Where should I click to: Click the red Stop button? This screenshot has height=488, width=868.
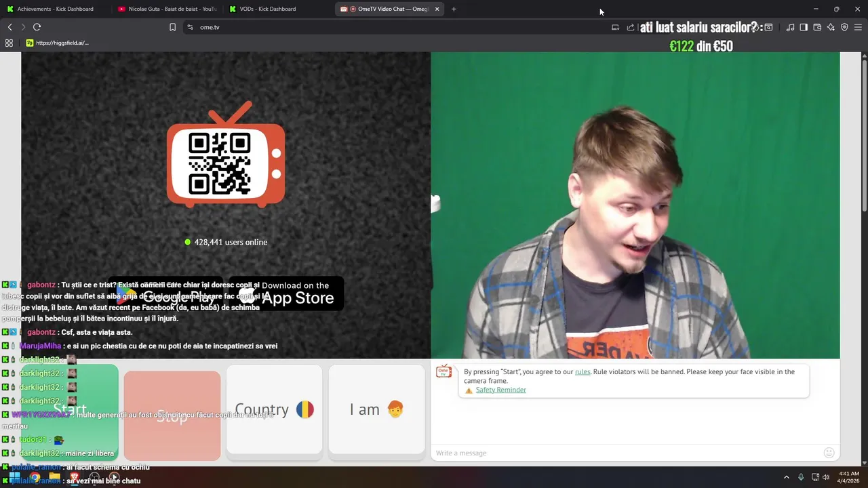tap(172, 415)
